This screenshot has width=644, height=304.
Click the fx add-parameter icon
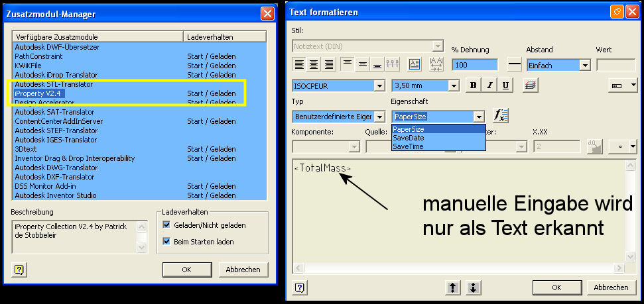(x=501, y=116)
